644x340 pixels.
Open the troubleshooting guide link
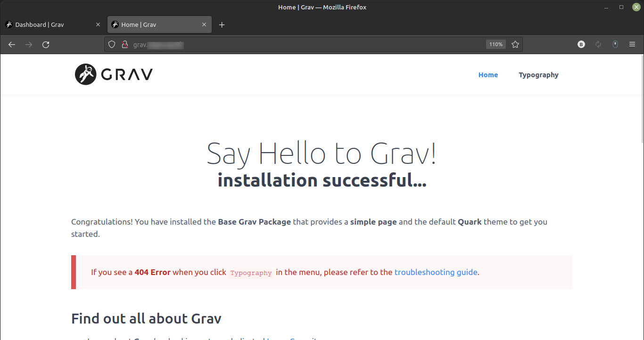tap(436, 272)
